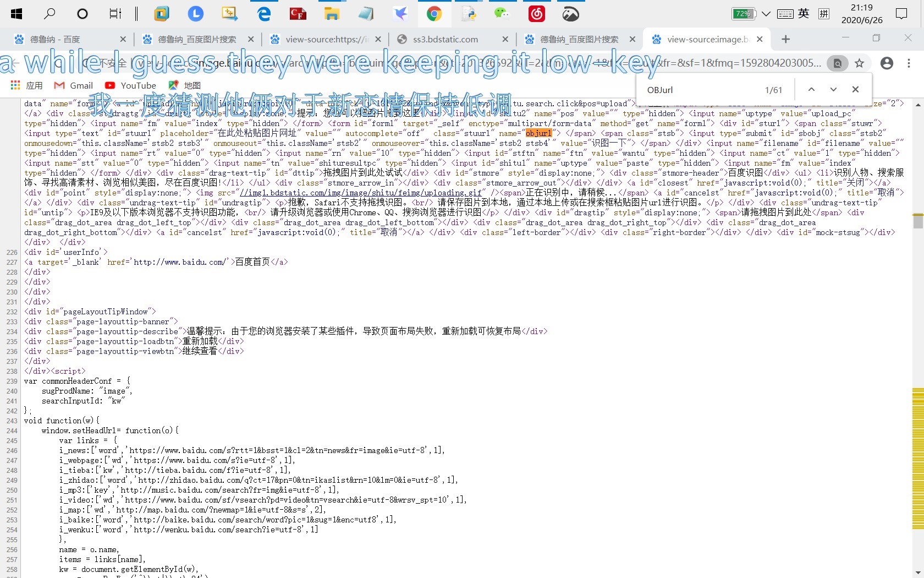The image size is (924, 578).
Task: Open the blue bird app in taskbar
Action: (x=400, y=14)
